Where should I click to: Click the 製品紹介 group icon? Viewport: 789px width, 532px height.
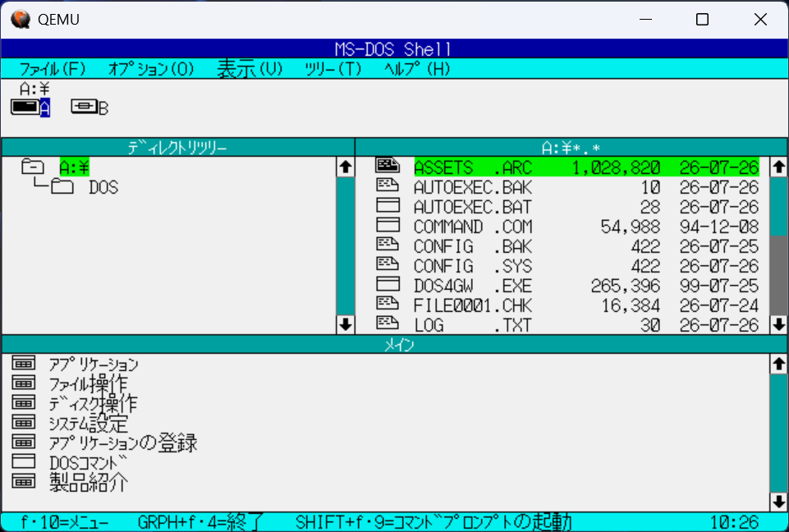coord(24,481)
